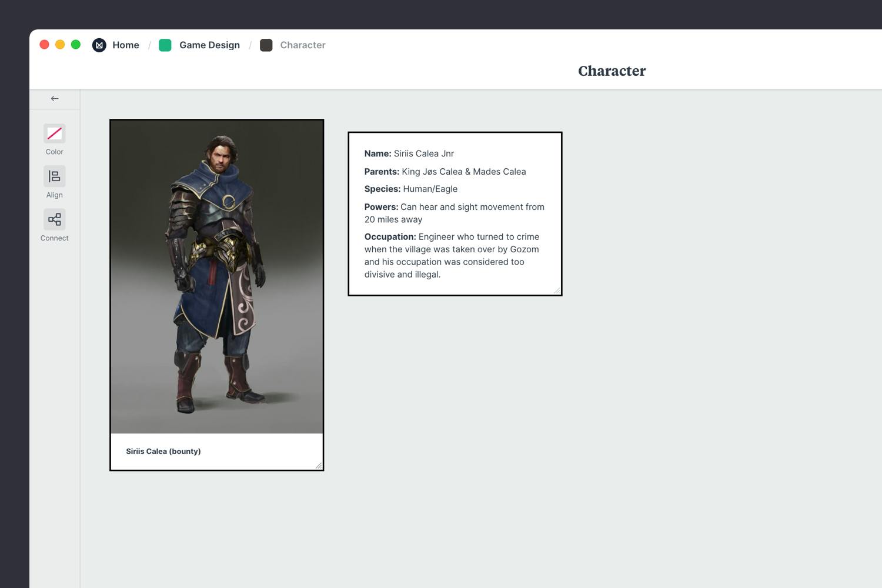This screenshot has width=882, height=588.
Task: Select the Color tool in the sidebar
Action: (54, 139)
